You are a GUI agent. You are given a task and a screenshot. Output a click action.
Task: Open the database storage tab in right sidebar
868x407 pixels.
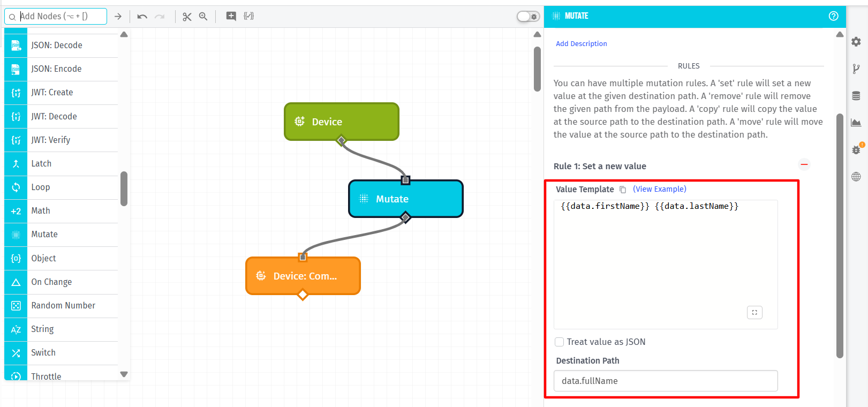(x=856, y=96)
